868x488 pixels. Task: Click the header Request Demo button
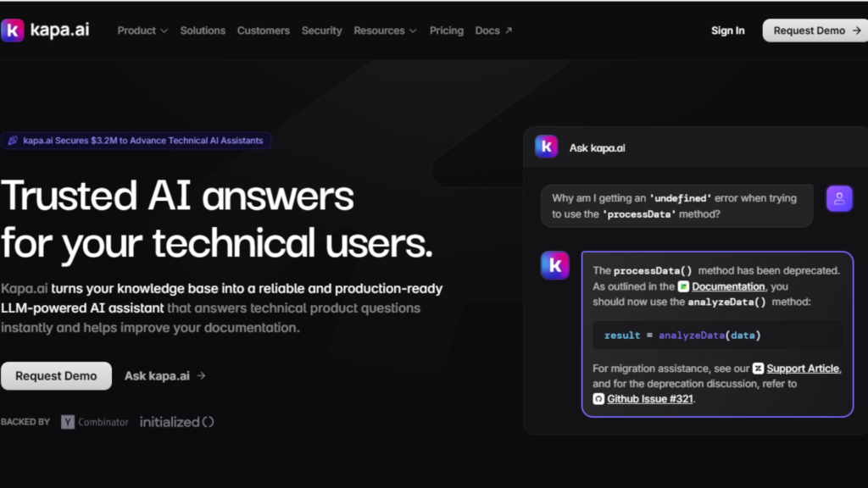[815, 30]
